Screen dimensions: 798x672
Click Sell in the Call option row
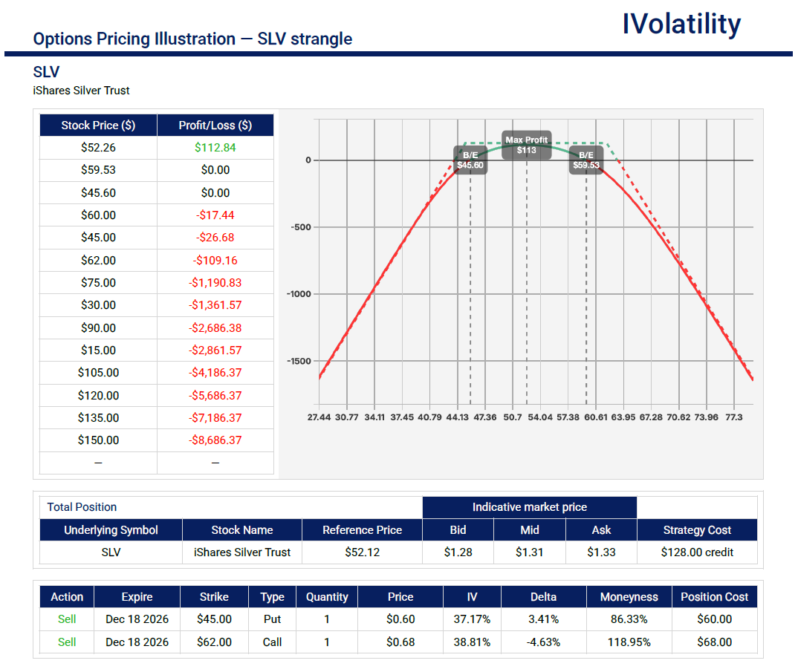tap(67, 642)
